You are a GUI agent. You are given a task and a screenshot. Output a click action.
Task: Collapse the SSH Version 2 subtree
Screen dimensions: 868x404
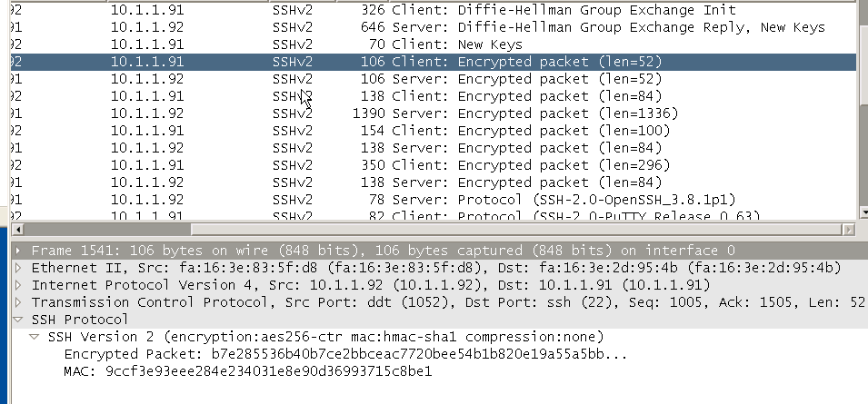click(35, 337)
